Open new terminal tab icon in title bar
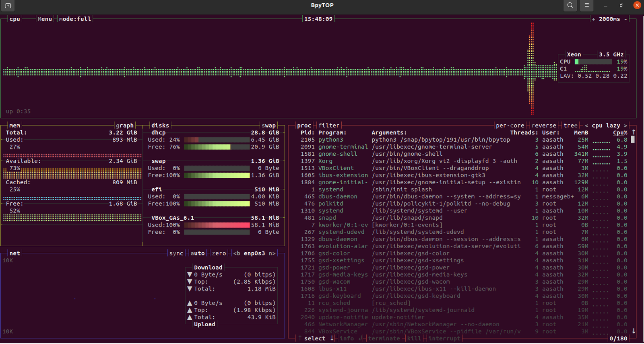This screenshot has height=344, width=644. 8,5
